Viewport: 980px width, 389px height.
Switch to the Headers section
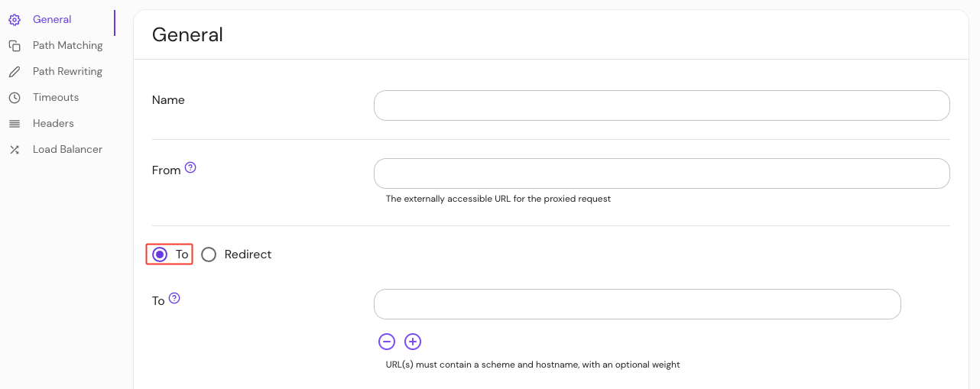tap(54, 124)
